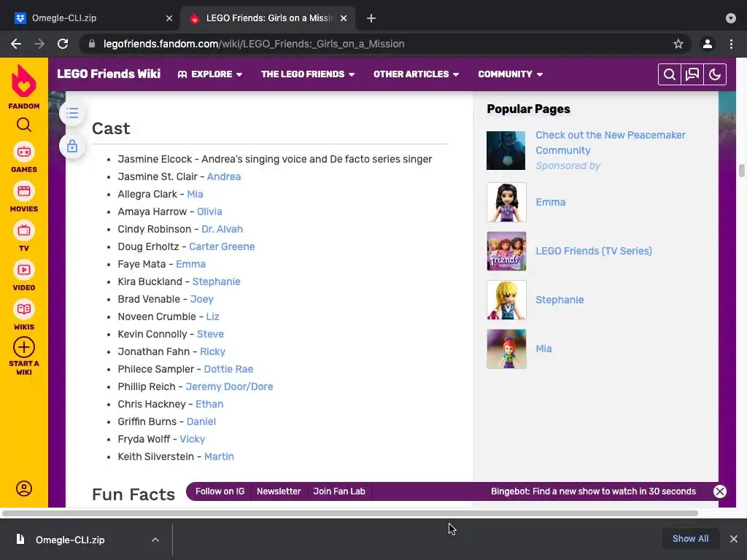Toggle dark theme with moon icon
This screenshot has height=560, width=747.
[x=715, y=74]
